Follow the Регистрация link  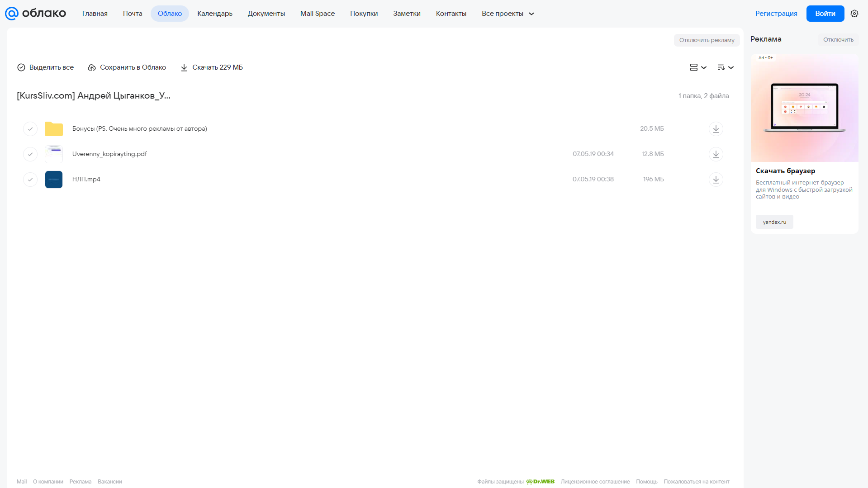(776, 14)
